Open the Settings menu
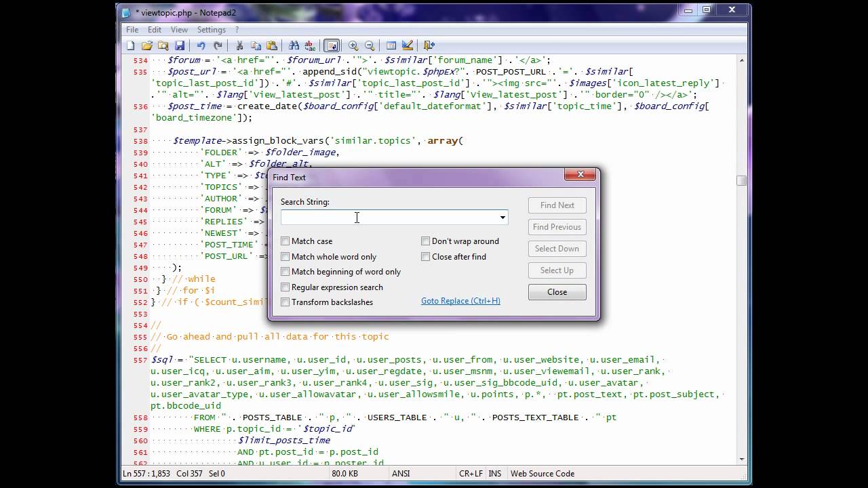Screen dimensions: 868x488 pos(212,30)
